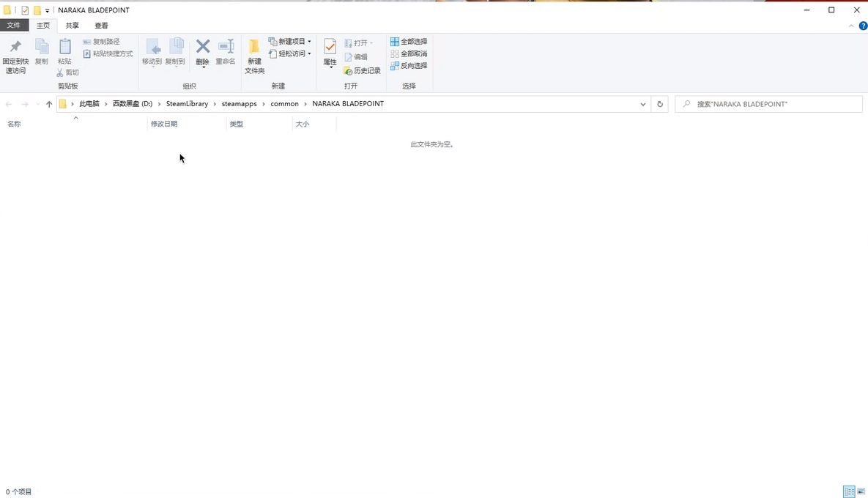Open History (历史记录)
868x498 pixels.
(x=362, y=71)
